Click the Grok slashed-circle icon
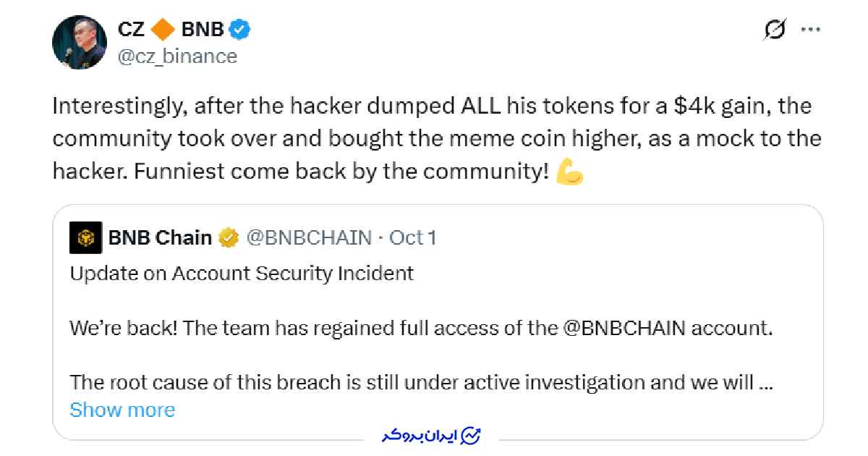The image size is (868, 456). click(x=775, y=30)
